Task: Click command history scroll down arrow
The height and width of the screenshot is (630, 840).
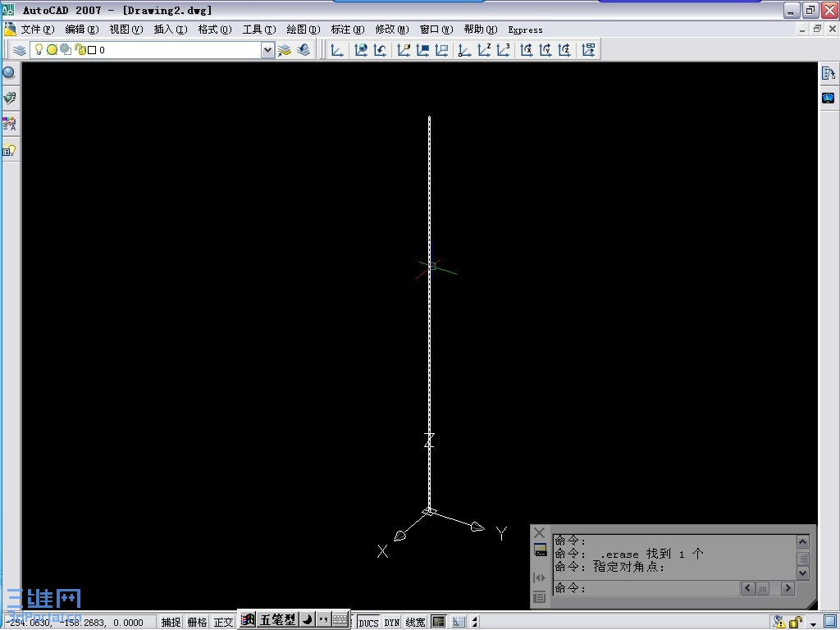Action: 802,573
